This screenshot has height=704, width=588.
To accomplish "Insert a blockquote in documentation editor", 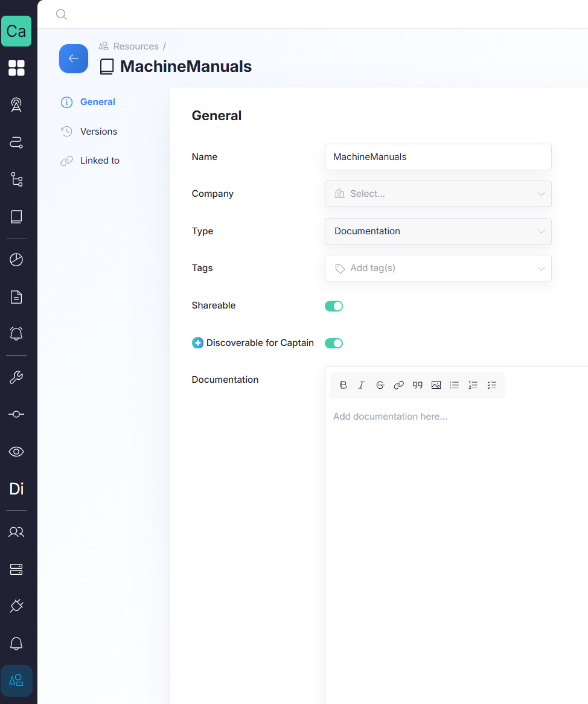I will (417, 385).
